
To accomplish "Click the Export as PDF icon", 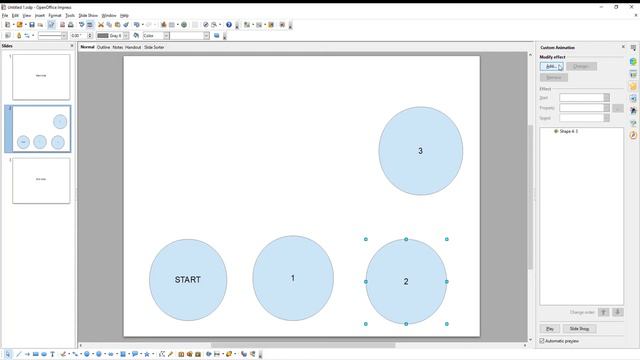I will [x=62, y=25].
